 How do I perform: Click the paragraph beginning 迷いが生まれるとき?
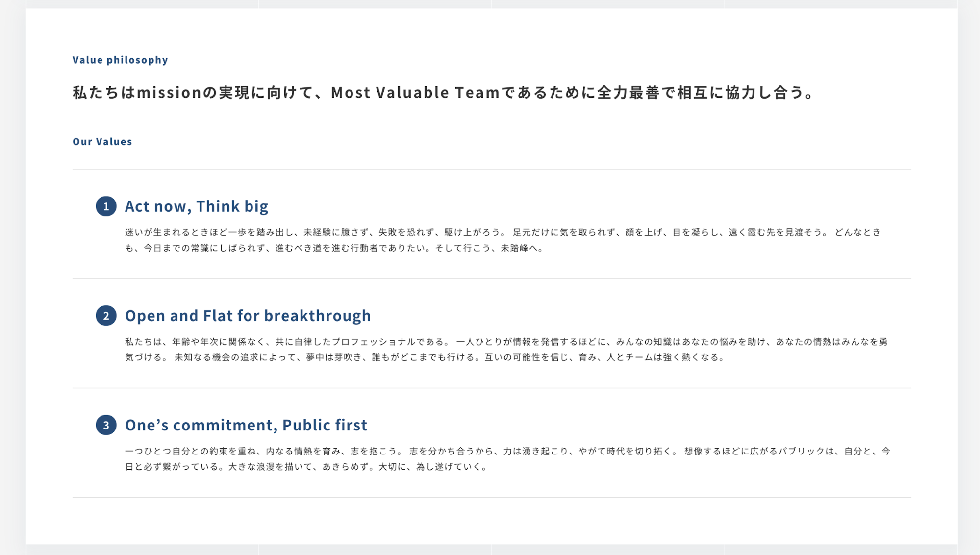click(x=503, y=240)
